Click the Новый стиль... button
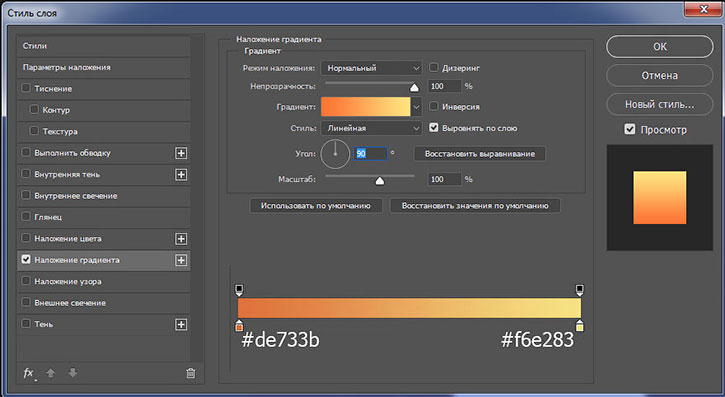725x397 pixels. click(660, 104)
